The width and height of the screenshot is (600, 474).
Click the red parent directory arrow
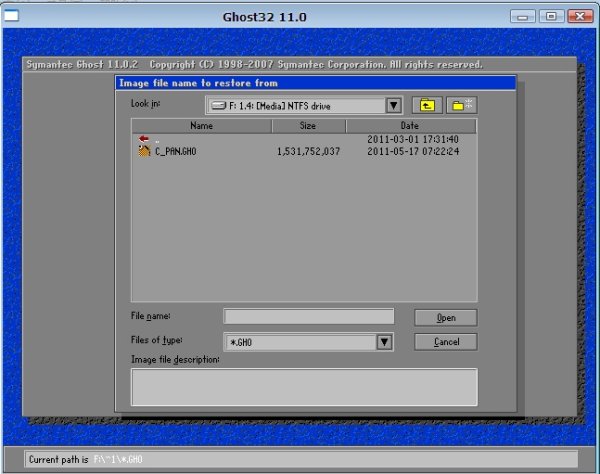click(x=143, y=139)
